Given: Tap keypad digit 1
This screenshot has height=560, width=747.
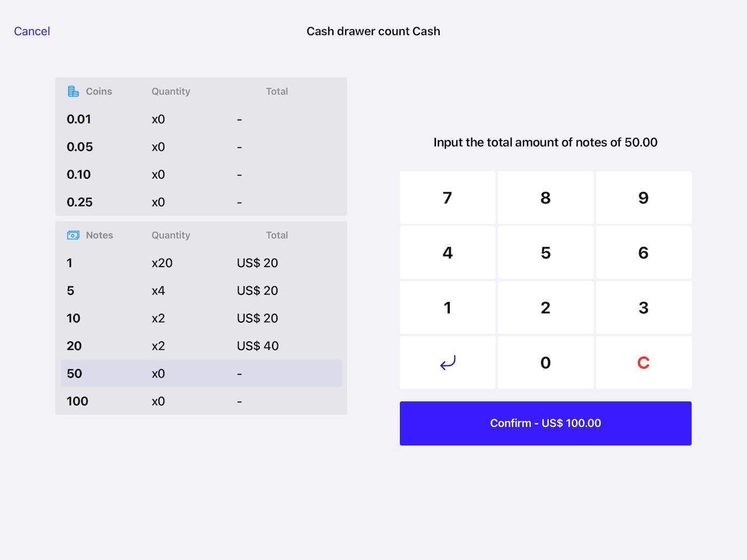Looking at the screenshot, I should [448, 308].
